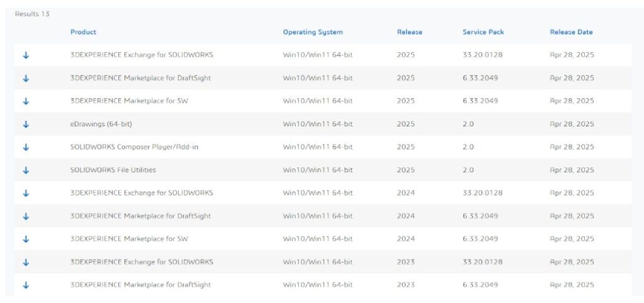This screenshot has height=303, width=644.
Task: Sort table by Product column header
Action: pos(84,32)
